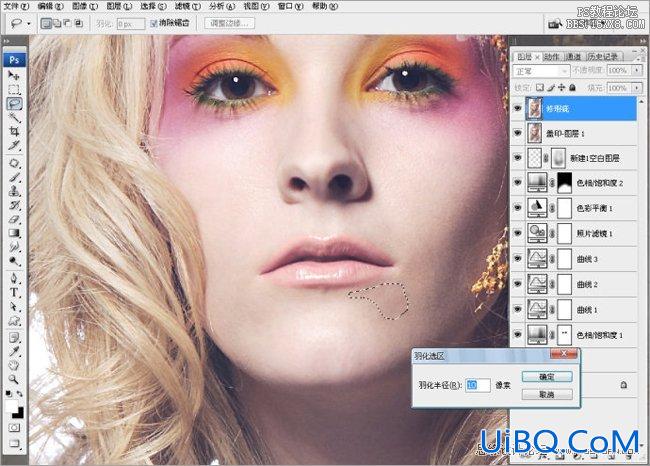Viewport: 650px width, 466px height.
Task: Reset default foreground/background colors
Action: (x=9, y=393)
